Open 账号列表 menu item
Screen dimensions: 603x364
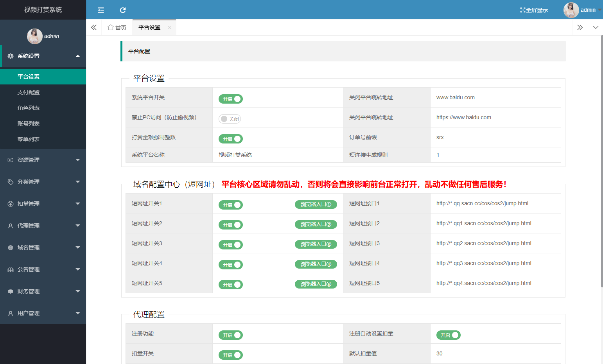pos(43,124)
